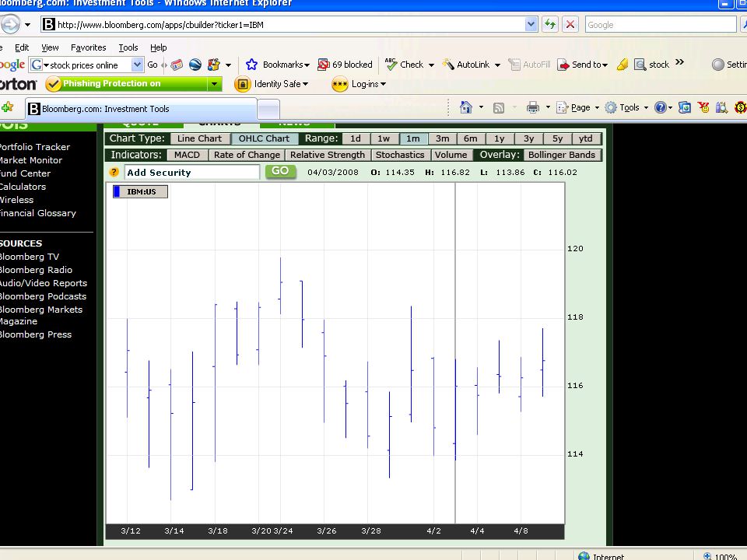Click the AutoLink wand icon
747x560 pixels.
click(x=448, y=65)
